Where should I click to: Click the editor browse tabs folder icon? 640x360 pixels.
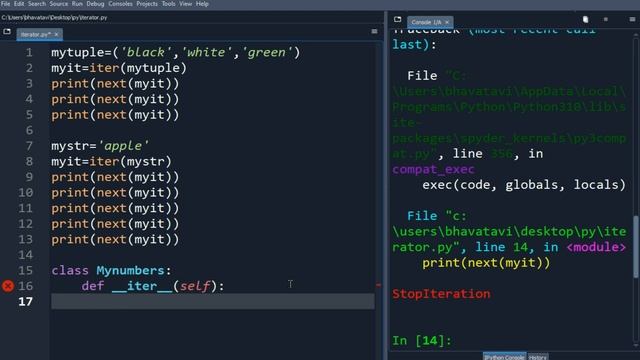coord(7,31)
